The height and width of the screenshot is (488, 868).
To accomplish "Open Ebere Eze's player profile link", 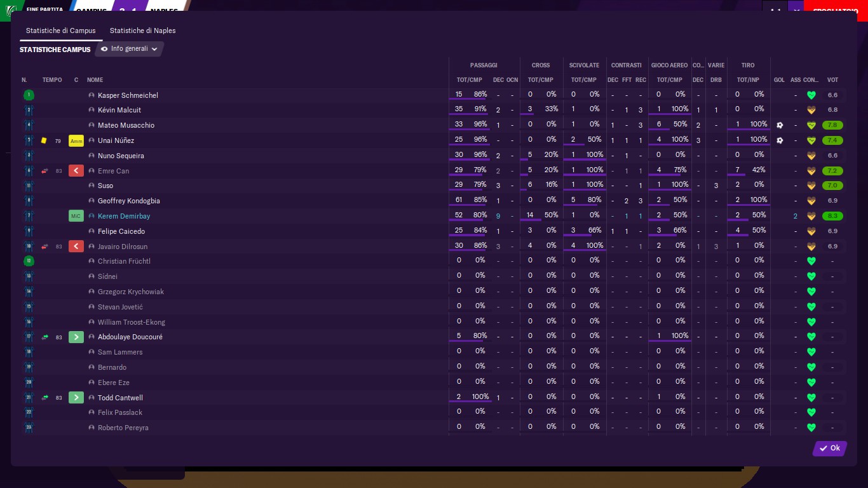I will (x=114, y=383).
